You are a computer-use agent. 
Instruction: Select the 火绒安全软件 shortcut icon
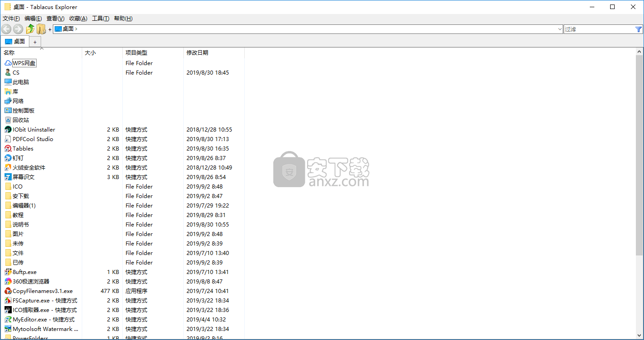pos(8,167)
